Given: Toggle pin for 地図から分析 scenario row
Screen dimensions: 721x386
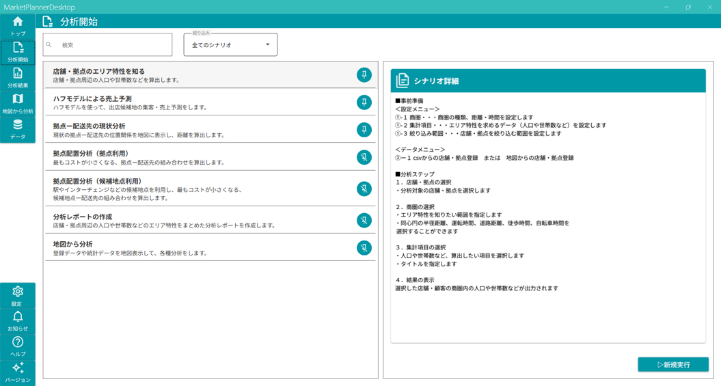Looking at the screenshot, I should point(364,248).
